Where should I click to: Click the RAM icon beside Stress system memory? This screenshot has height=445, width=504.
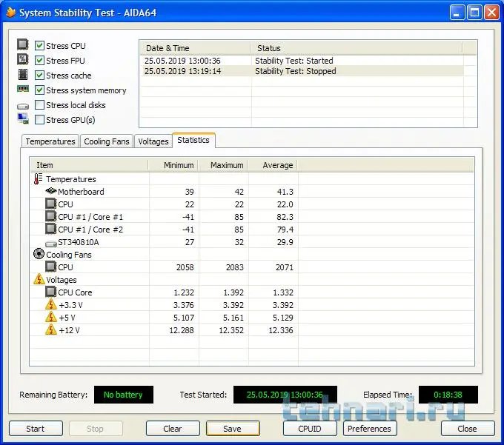[23, 90]
